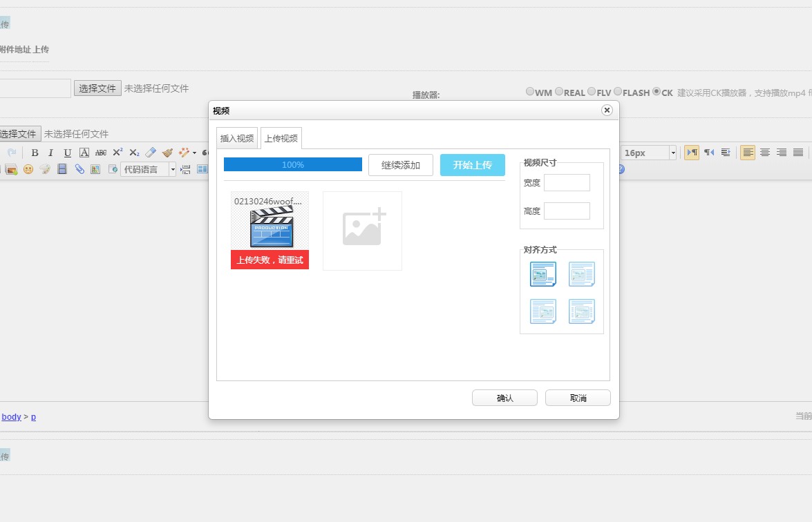This screenshot has height=522, width=812.
Task: Choose the float-left (second) alignment option
Action: coord(582,273)
